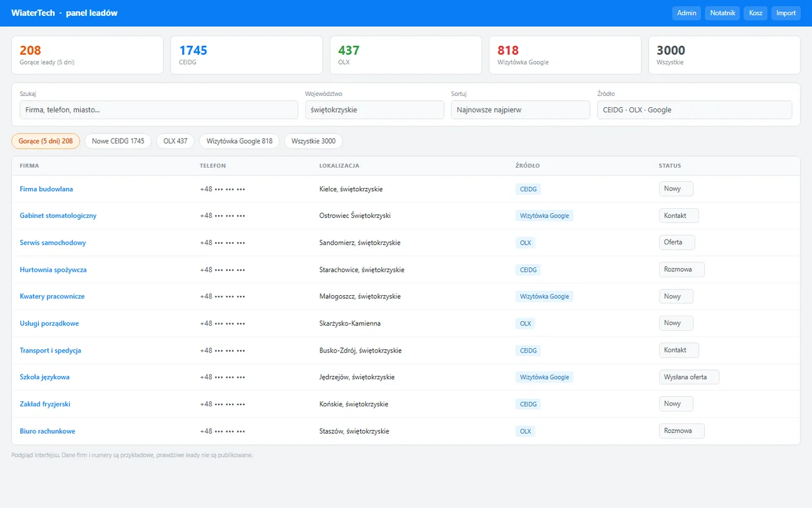The image size is (812, 508).
Task: Click the Końskie, świętokrzyskie location
Action: click(x=354, y=404)
